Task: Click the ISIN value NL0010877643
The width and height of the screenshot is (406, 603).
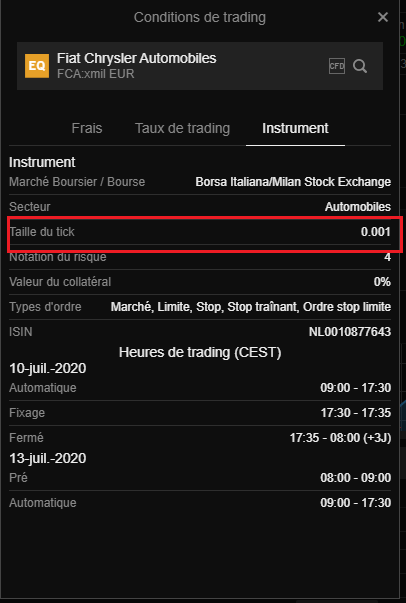Action: [x=350, y=331]
